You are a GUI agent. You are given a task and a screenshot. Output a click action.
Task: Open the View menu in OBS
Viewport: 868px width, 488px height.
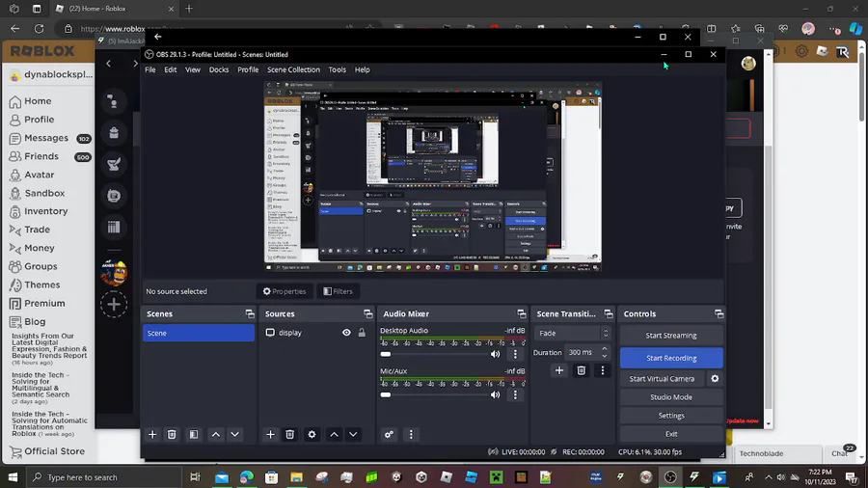[193, 69]
